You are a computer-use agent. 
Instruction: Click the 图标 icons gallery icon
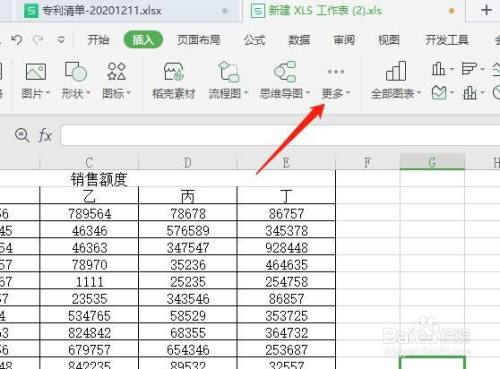116,71
